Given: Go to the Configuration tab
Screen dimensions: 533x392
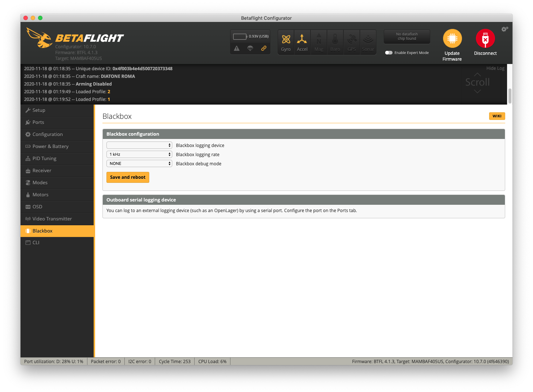Looking at the screenshot, I should (x=57, y=134).
